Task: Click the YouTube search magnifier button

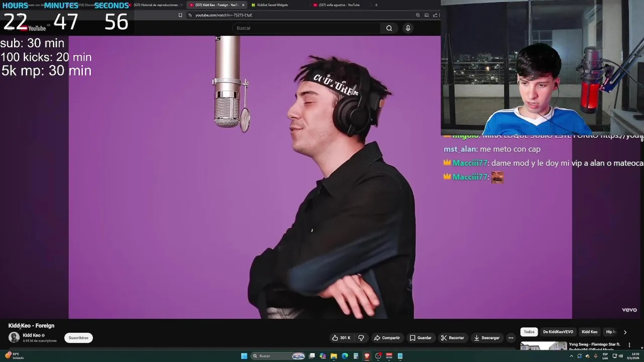Action: [389, 28]
